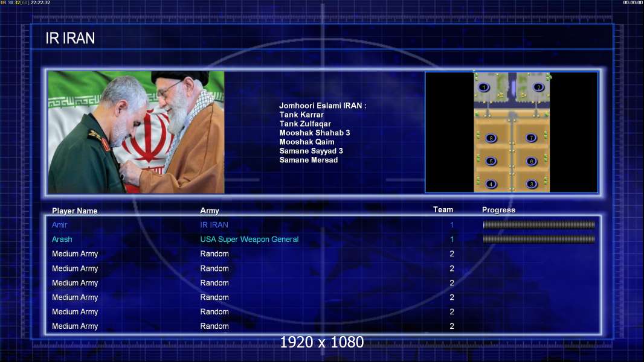Click the Tank Zulfaqar line
The width and height of the screenshot is (644, 362).
[x=305, y=124]
